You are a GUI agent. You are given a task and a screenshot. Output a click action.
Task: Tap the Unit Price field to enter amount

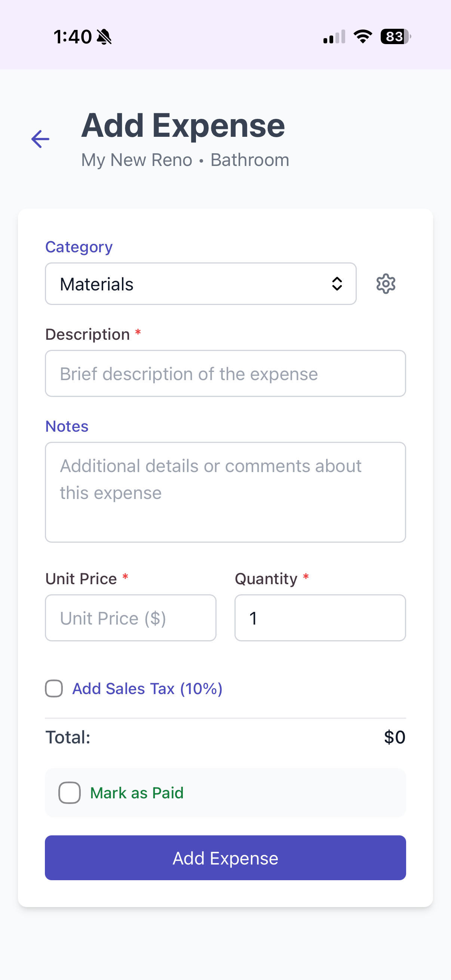[x=131, y=618]
